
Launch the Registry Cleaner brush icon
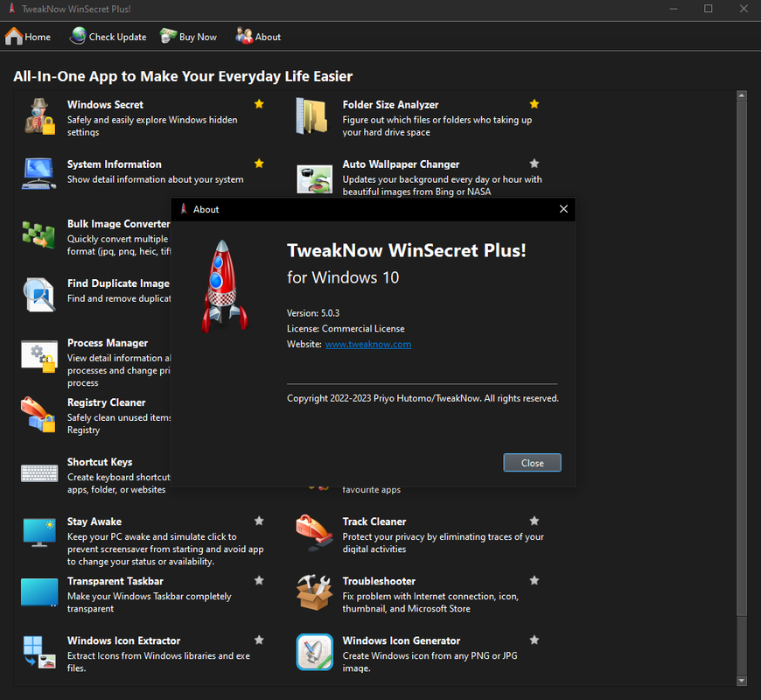[x=38, y=414]
